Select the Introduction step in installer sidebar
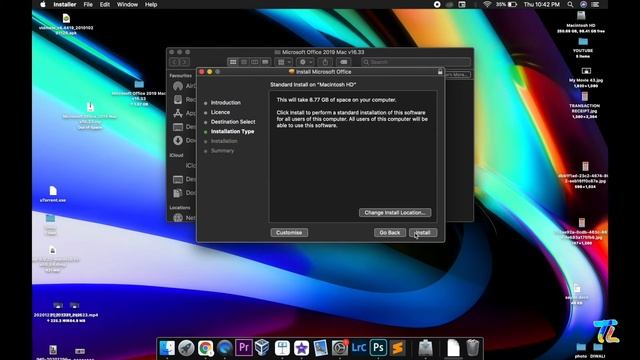 click(226, 103)
